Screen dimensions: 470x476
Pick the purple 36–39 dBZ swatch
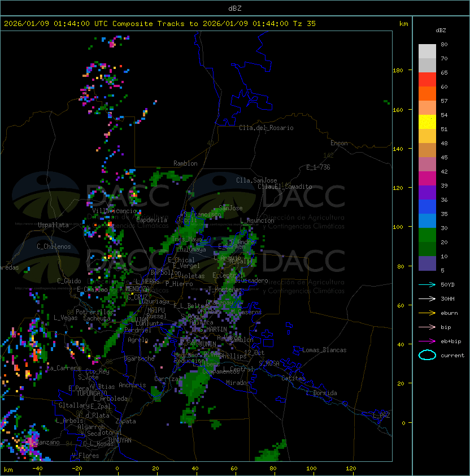[x=427, y=192]
